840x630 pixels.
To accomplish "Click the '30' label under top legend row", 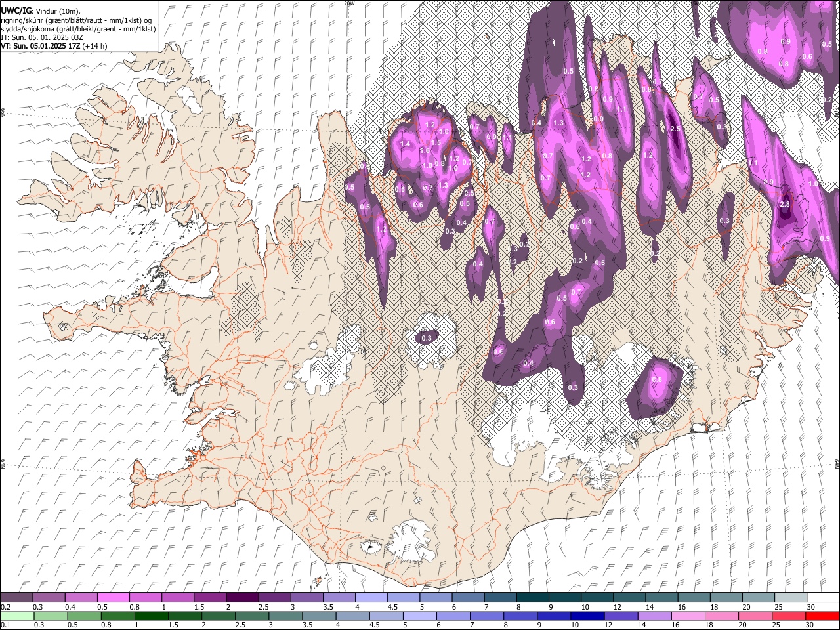I will click(810, 607).
